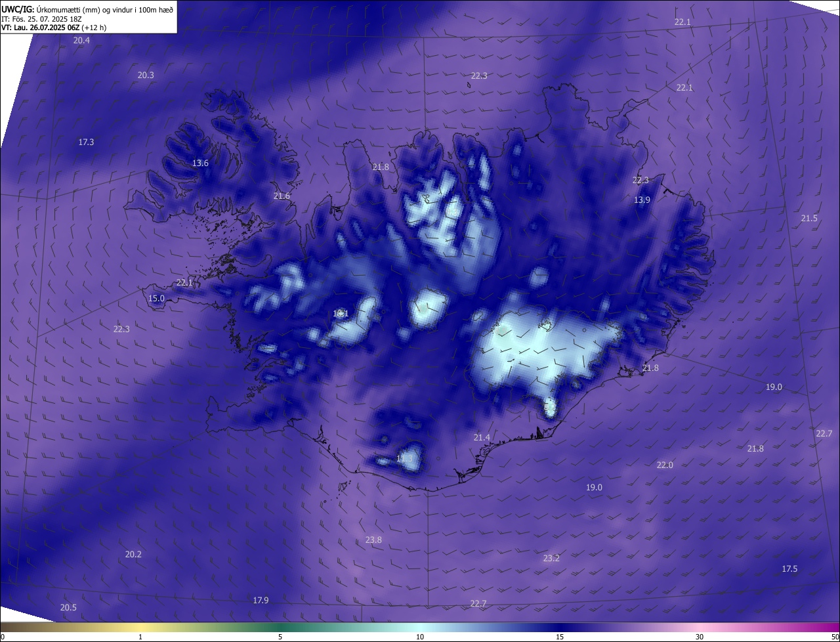Select the 13.9 value label
The width and height of the screenshot is (840, 642).
tap(642, 200)
